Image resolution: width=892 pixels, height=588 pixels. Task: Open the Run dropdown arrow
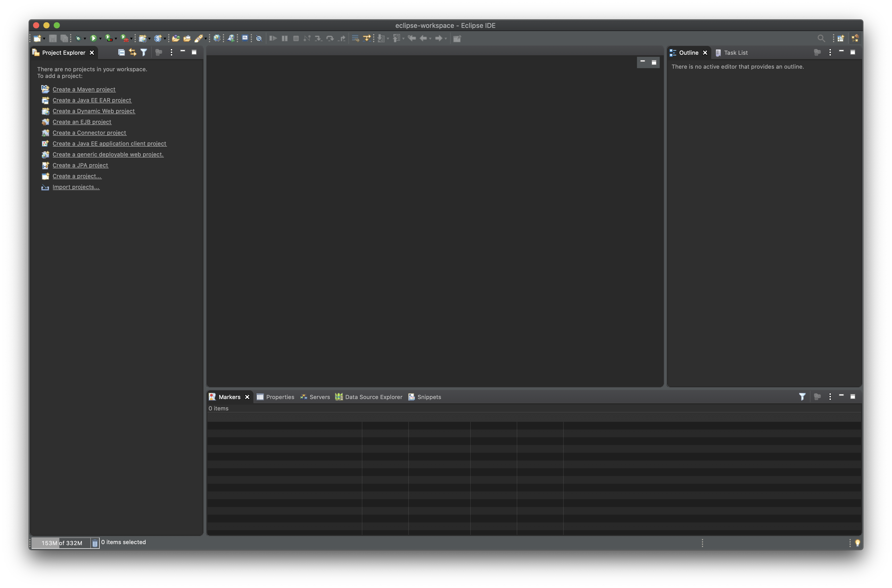click(x=100, y=39)
